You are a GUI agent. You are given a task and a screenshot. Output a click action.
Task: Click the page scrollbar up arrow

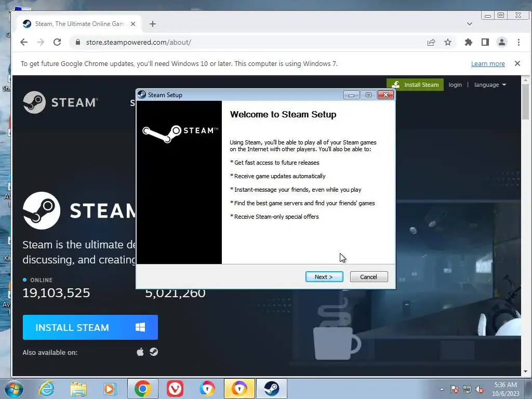pos(526,81)
